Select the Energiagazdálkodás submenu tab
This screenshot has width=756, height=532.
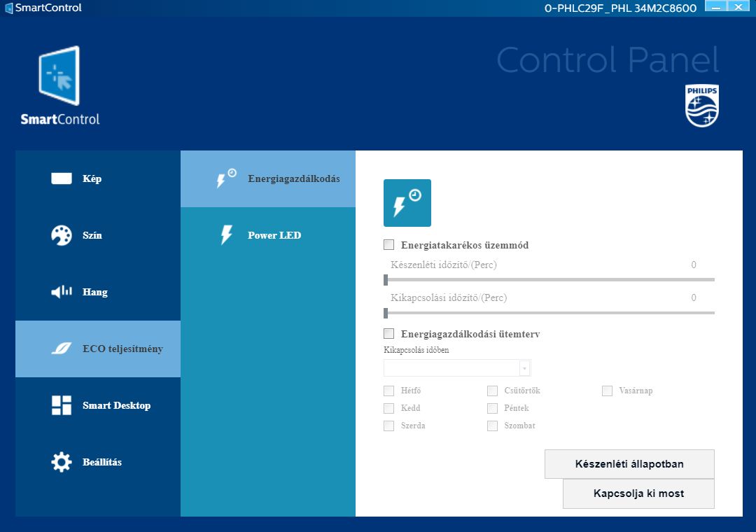268,178
